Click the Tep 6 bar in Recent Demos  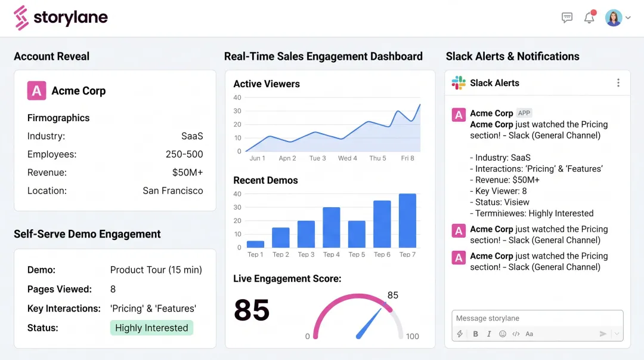coord(382,224)
